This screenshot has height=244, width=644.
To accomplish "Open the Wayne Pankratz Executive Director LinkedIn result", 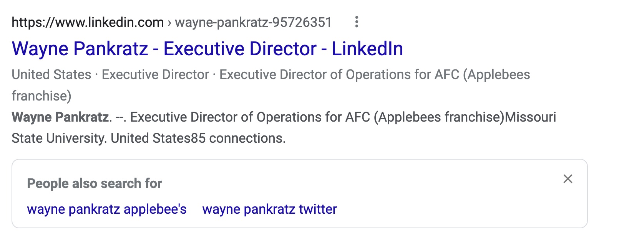I will pos(207,49).
